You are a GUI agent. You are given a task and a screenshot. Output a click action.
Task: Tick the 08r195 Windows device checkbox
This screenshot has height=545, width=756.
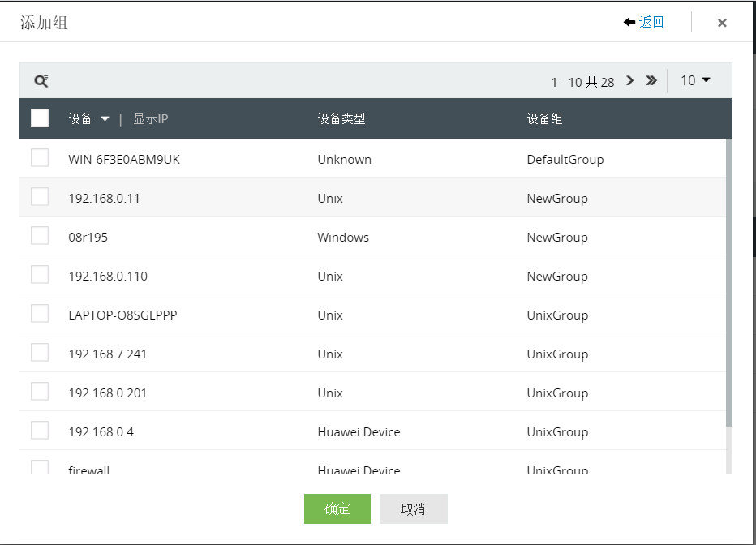coord(40,236)
